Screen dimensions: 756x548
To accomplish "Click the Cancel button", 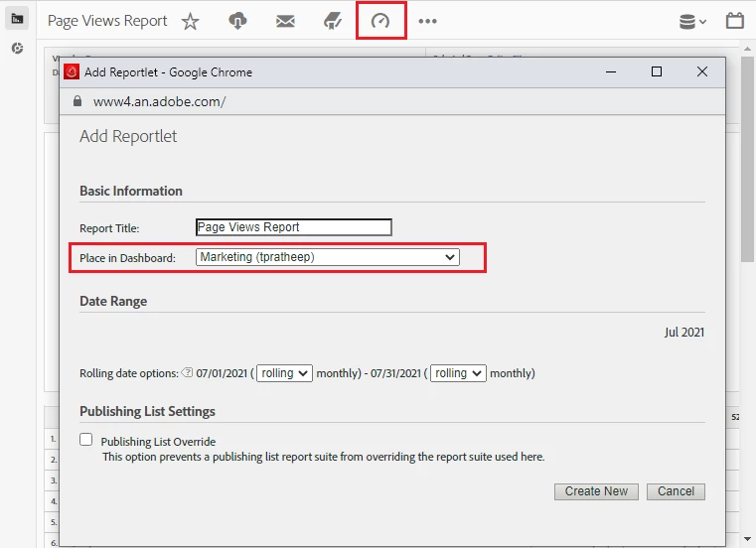I will tap(676, 491).
